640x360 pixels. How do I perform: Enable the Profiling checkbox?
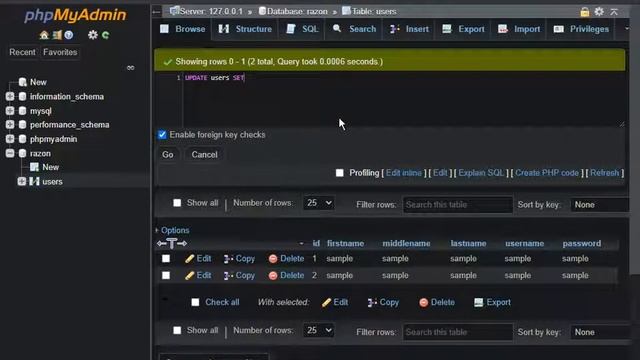(x=340, y=173)
